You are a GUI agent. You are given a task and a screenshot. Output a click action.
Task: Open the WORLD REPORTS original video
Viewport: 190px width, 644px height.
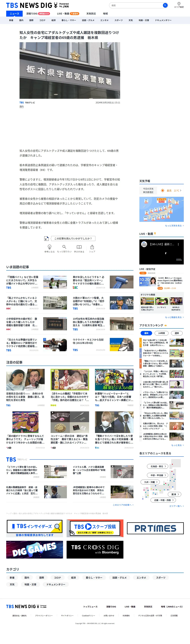[x=176, y=304]
